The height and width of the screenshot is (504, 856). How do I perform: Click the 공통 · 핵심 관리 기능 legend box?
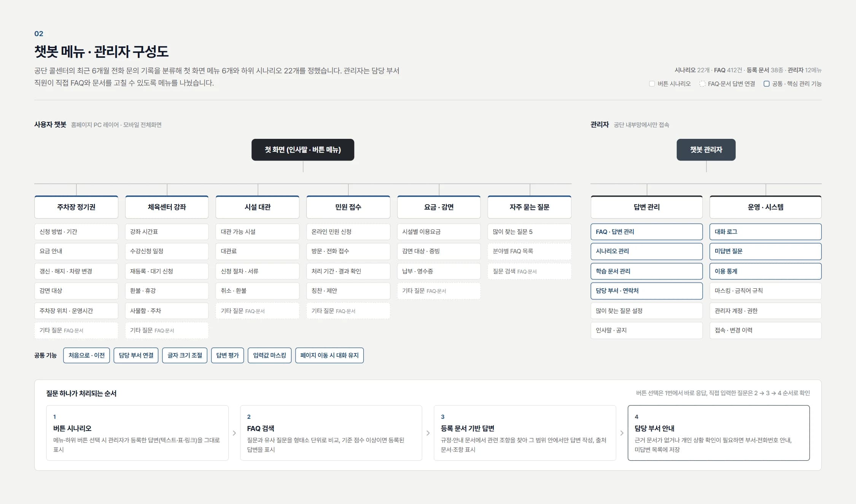click(x=766, y=84)
